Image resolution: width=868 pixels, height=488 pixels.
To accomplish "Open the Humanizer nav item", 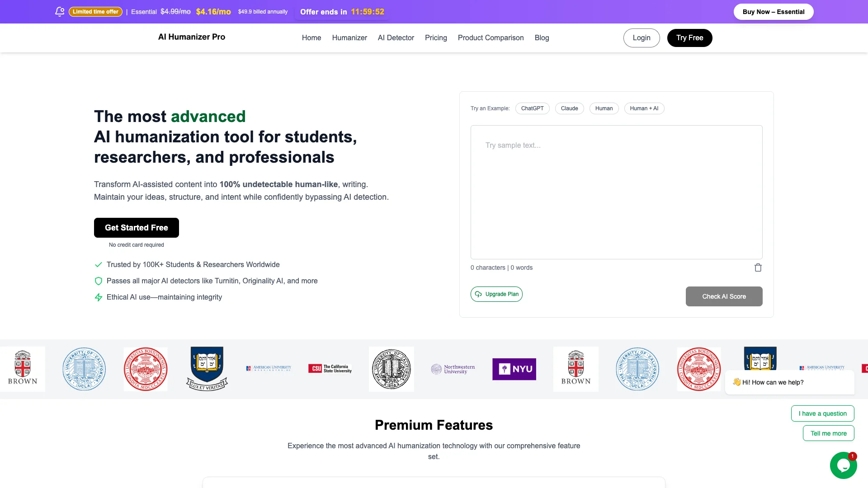I will click(349, 38).
